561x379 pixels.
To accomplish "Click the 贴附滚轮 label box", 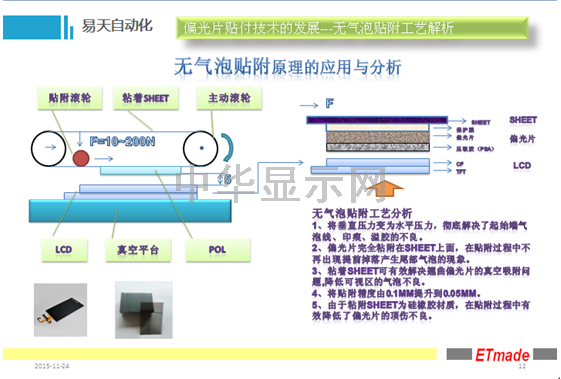I will coord(70,98).
